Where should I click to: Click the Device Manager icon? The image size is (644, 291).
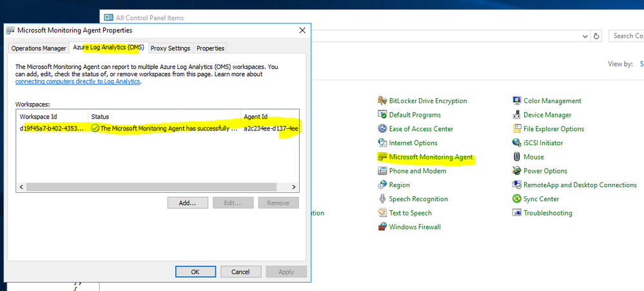coord(516,115)
